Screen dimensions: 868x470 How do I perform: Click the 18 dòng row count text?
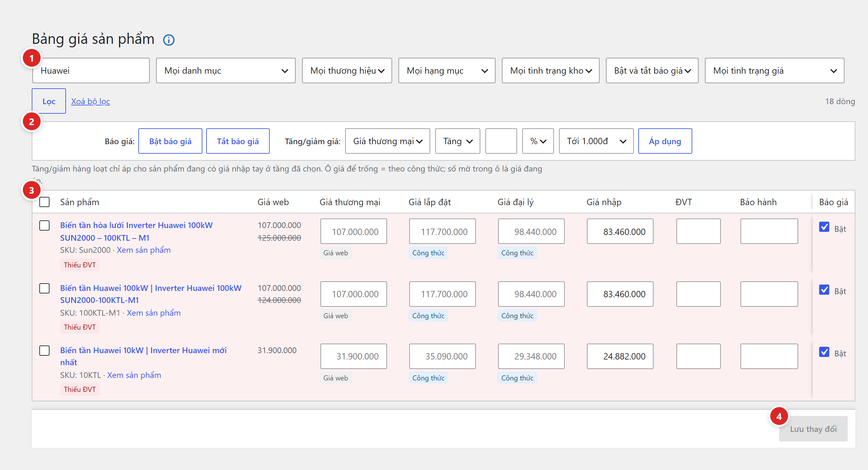coord(840,101)
